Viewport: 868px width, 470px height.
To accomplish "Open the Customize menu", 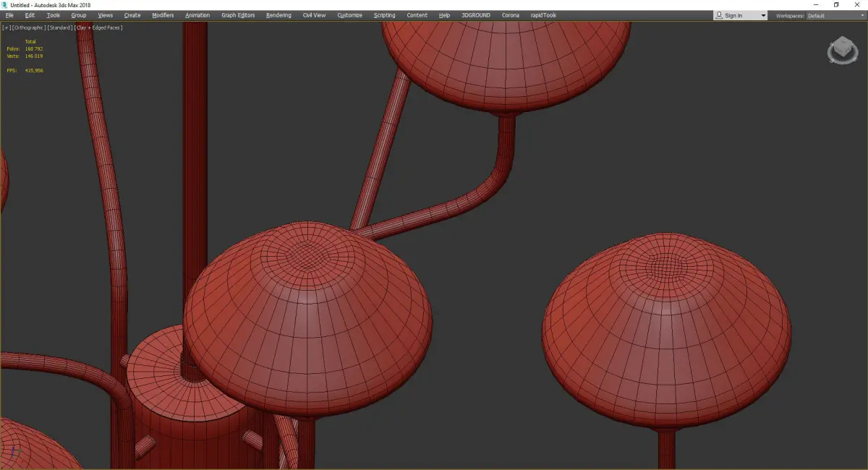I will tap(349, 15).
